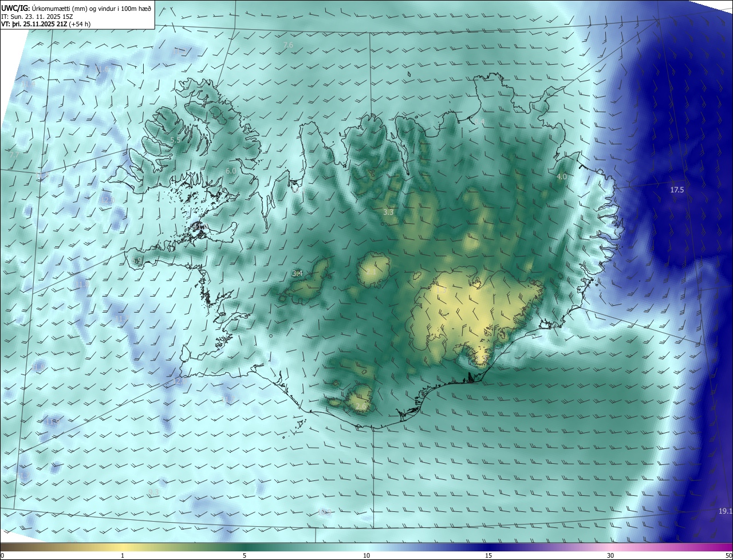Click the title line "UWC/IG: Úrkomumætti (mm) og vindur"

[76, 8]
